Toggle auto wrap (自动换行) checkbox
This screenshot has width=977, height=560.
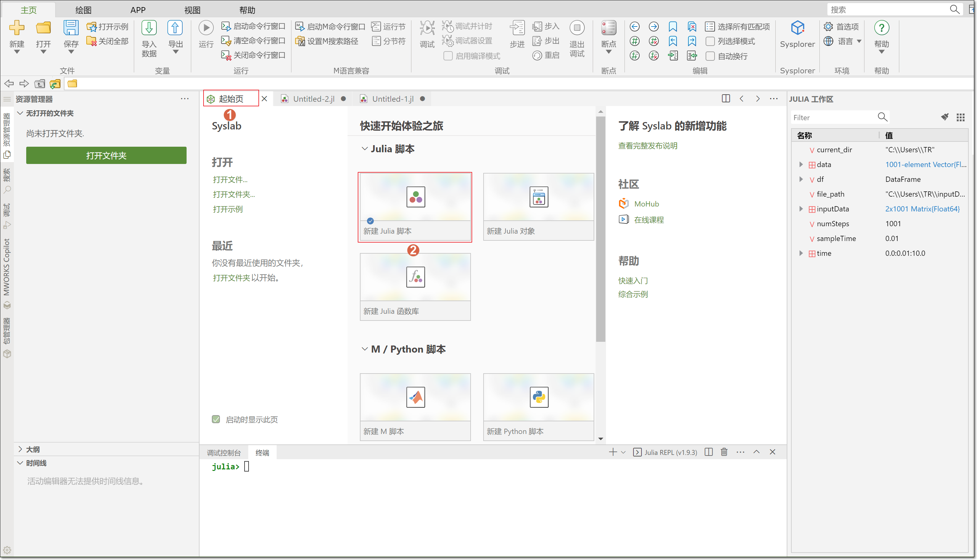point(710,56)
